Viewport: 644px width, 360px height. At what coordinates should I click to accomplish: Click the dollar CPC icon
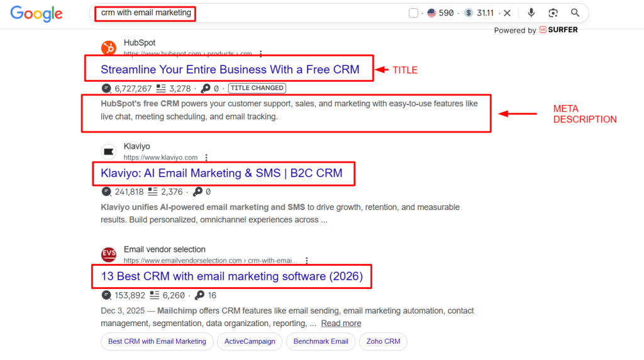[x=468, y=13]
